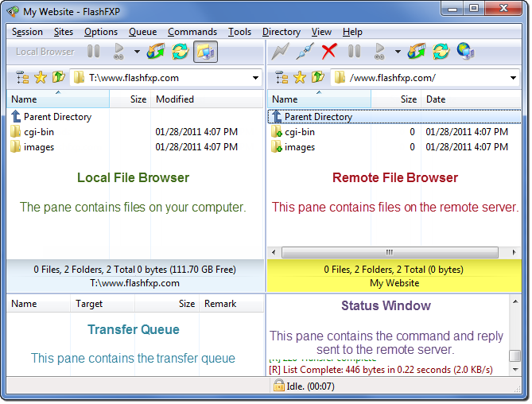Click remote pane scroll left arrow

tap(274, 252)
